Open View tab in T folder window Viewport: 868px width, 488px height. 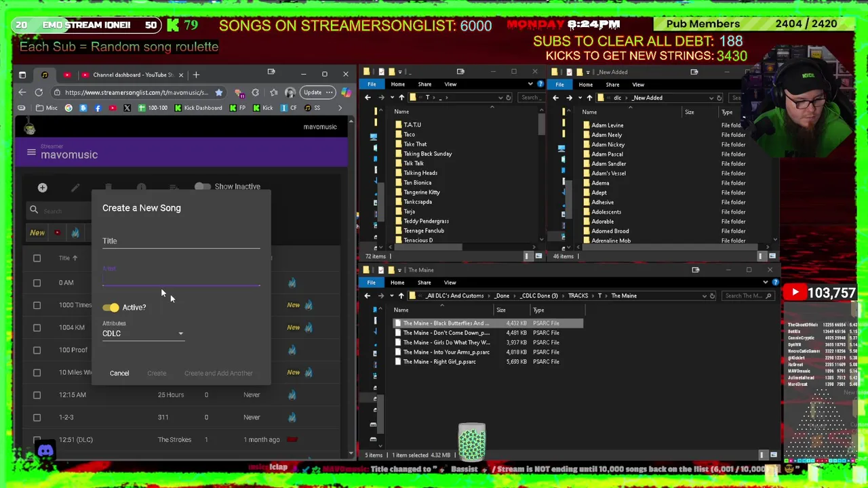(450, 85)
